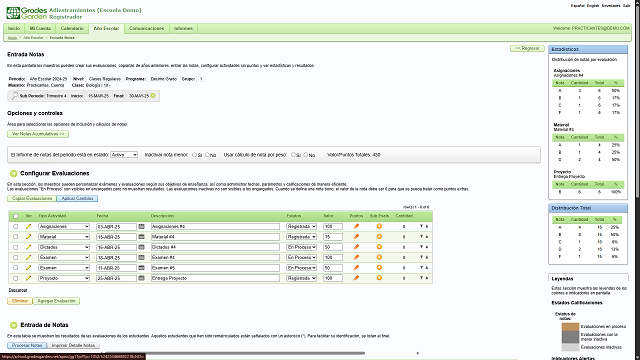
Task: Select 'Si' for Usar cálculo de nota por peso
Action: 293,155
